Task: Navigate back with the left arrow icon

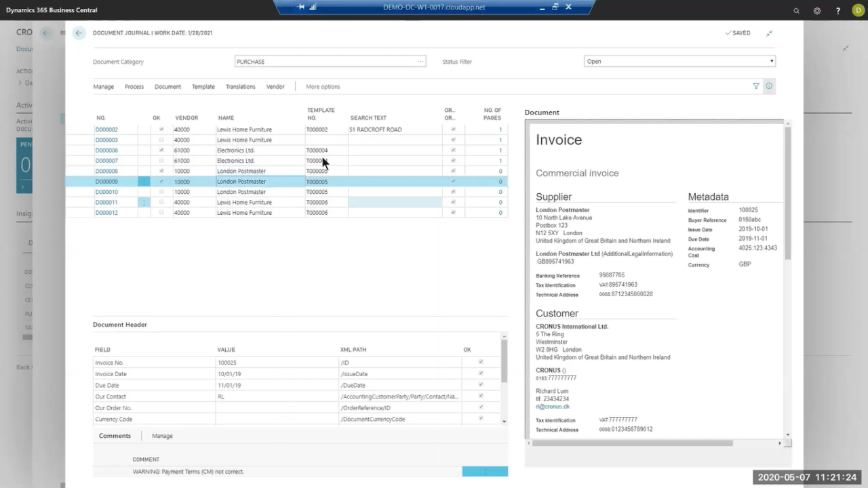Action: click(78, 33)
